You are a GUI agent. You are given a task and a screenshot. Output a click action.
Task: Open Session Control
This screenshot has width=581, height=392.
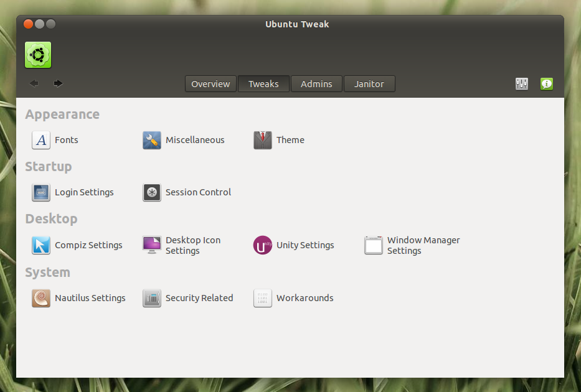coord(186,193)
